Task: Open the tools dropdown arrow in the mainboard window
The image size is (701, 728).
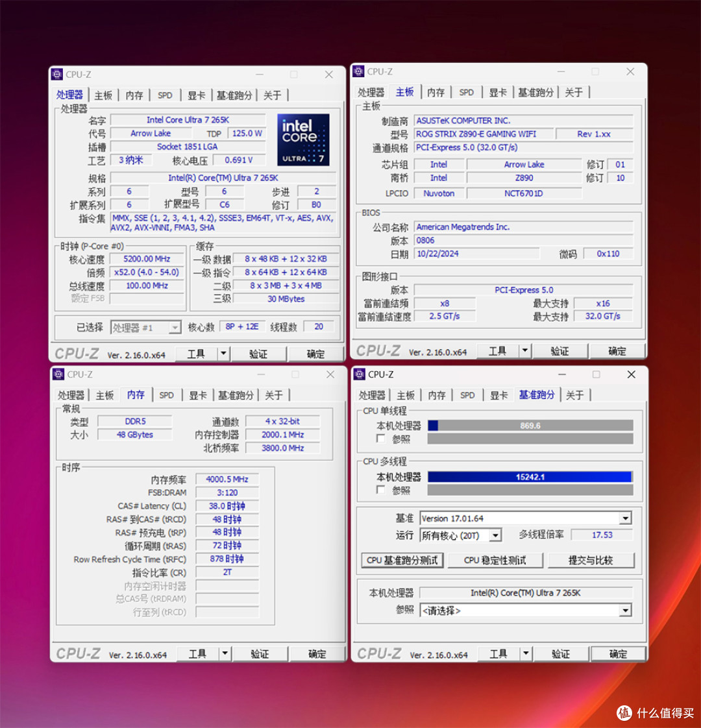Action: click(525, 350)
